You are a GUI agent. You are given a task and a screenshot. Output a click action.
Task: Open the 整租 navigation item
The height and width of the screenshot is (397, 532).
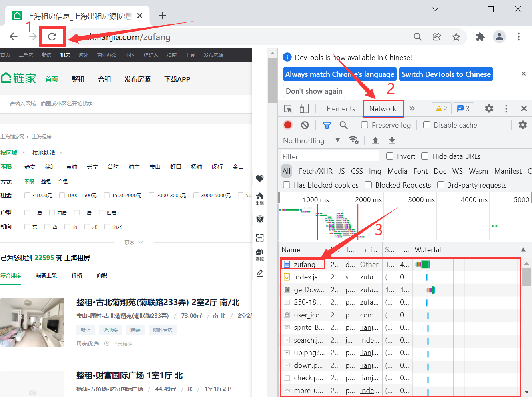pos(78,79)
